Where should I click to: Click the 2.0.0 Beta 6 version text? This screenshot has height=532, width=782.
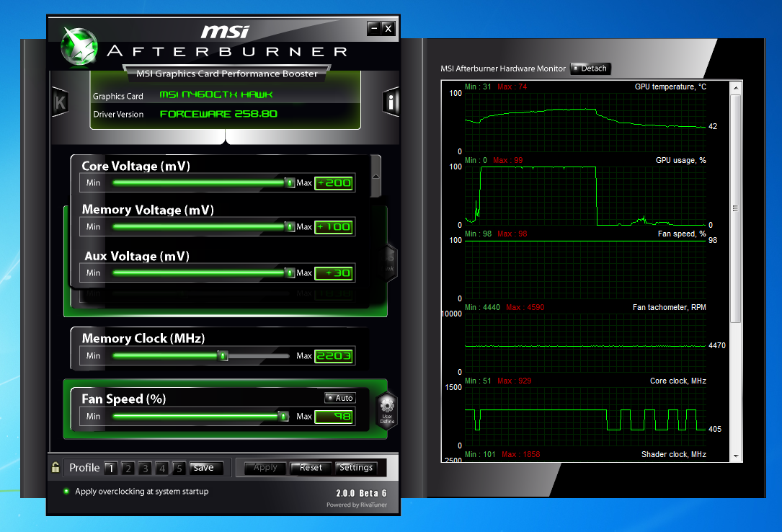pos(361,493)
